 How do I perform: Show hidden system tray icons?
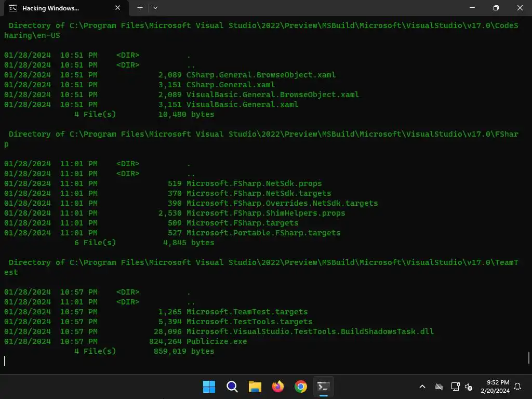[x=422, y=387]
